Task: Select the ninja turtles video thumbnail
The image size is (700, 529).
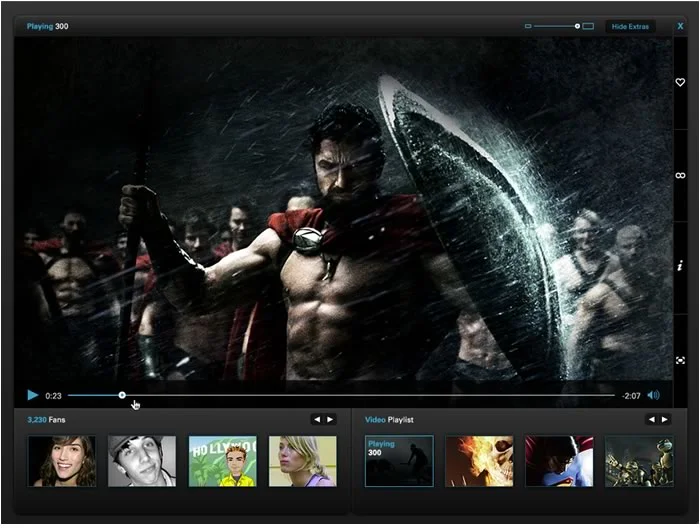Action: [639, 461]
